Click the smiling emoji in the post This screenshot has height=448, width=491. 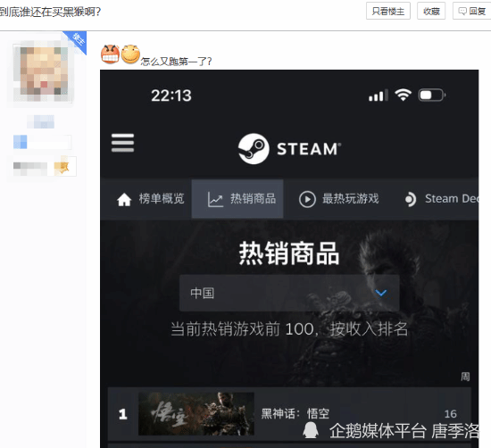point(130,54)
